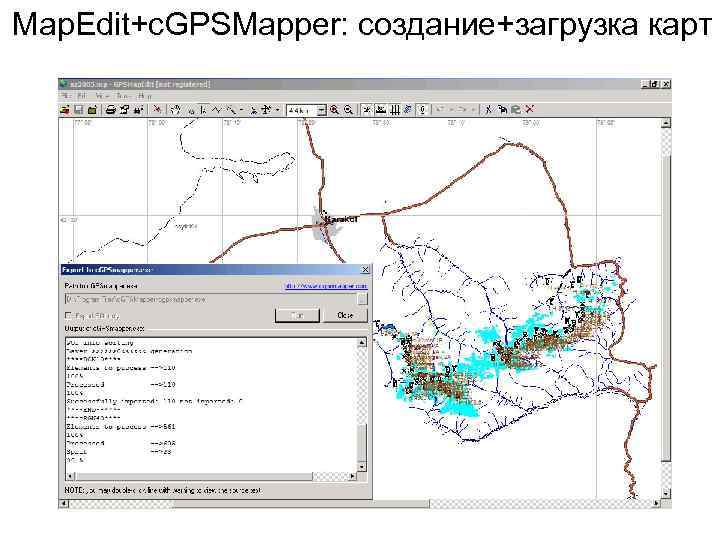
Task: Close the Export to cGPSmapper dialog
Action: click(365, 270)
